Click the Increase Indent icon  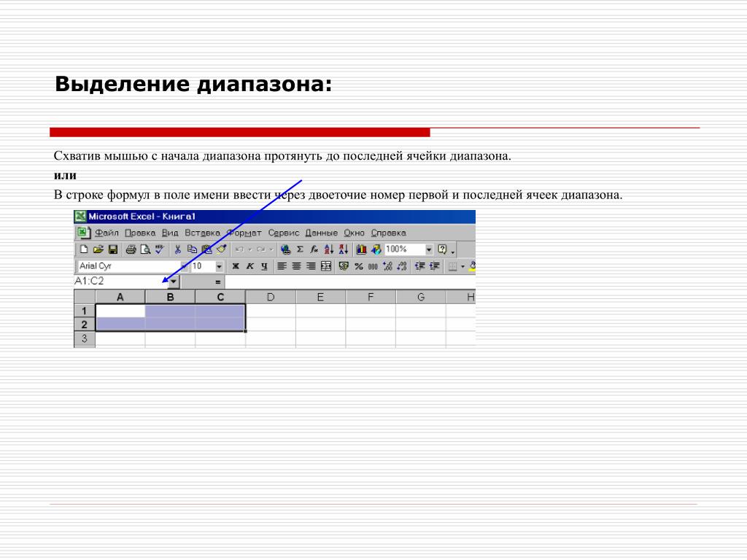click(434, 266)
